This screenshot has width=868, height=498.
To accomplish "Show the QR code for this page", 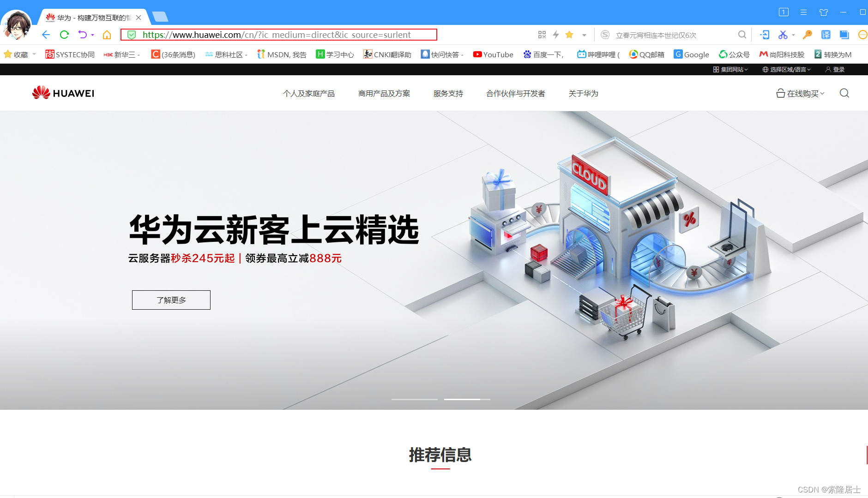I will pos(542,35).
